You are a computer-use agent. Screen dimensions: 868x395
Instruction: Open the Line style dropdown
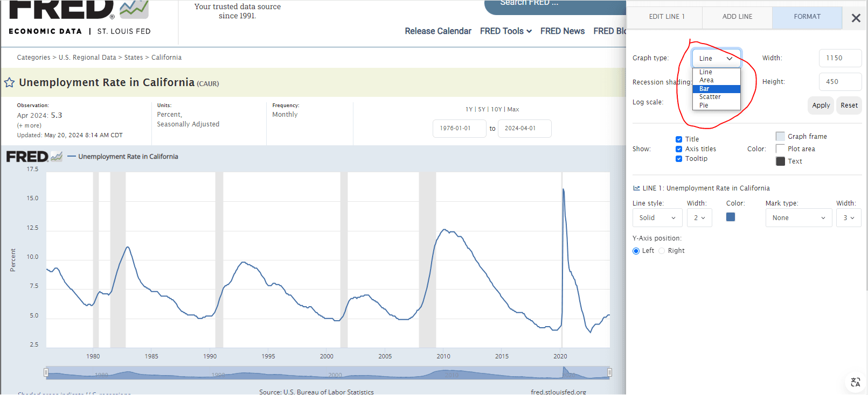click(657, 218)
